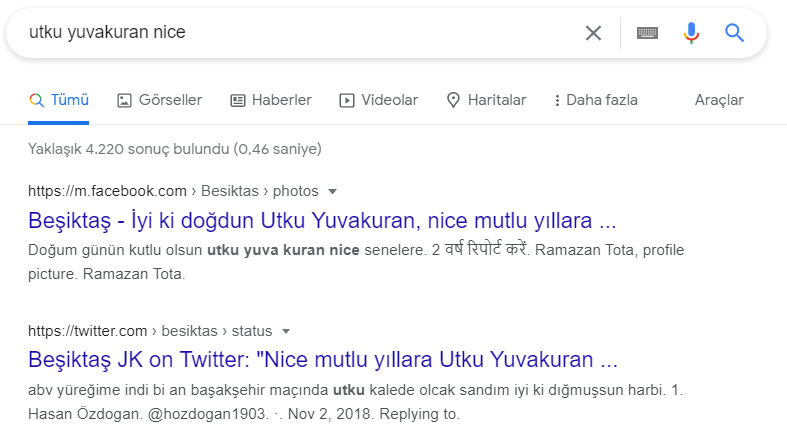
Task: Open the Araçlar search tools
Action: [x=718, y=100]
